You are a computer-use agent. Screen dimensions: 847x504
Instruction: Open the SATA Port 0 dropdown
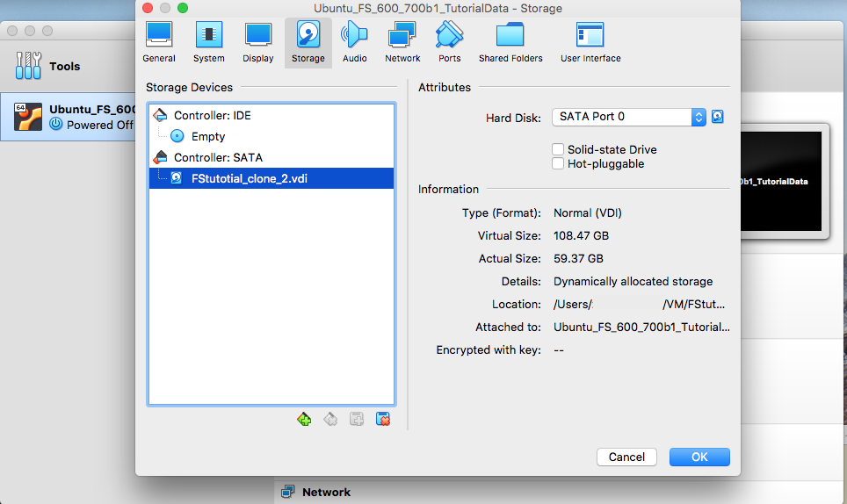point(628,117)
